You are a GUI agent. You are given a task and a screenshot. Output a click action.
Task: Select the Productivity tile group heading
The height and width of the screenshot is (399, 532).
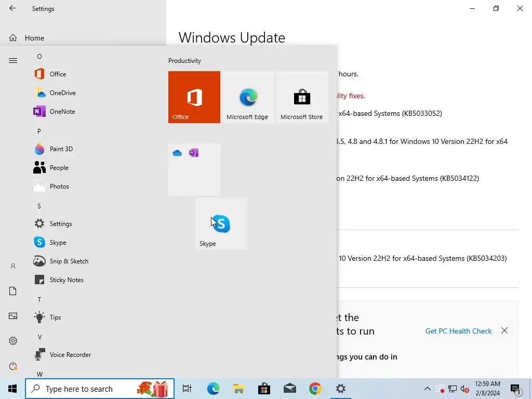(184, 61)
